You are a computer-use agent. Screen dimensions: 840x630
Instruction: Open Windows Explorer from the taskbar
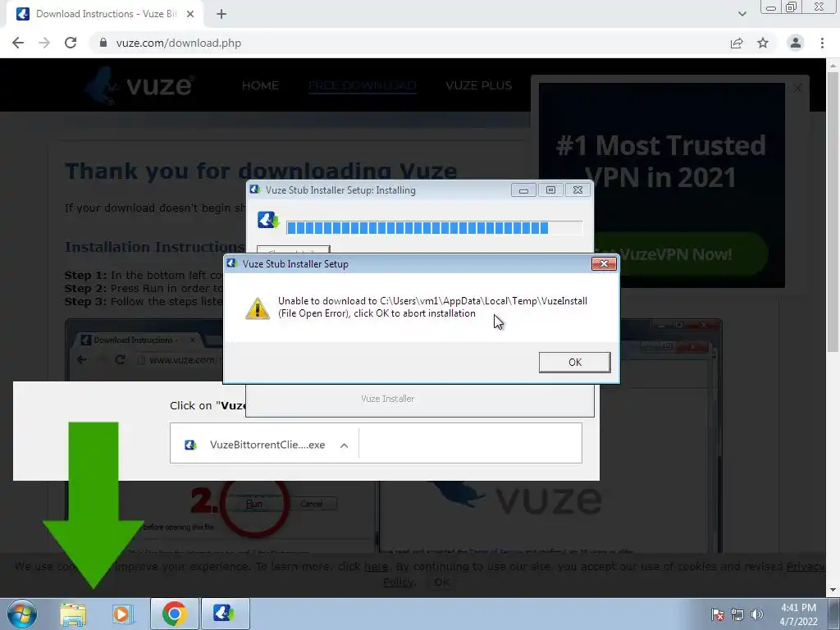pyautogui.click(x=73, y=614)
